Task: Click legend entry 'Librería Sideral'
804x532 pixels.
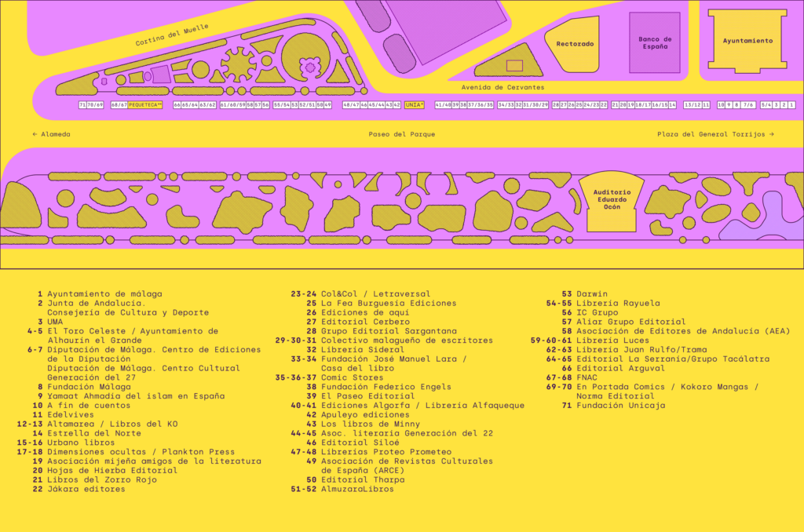Action: pos(363,349)
